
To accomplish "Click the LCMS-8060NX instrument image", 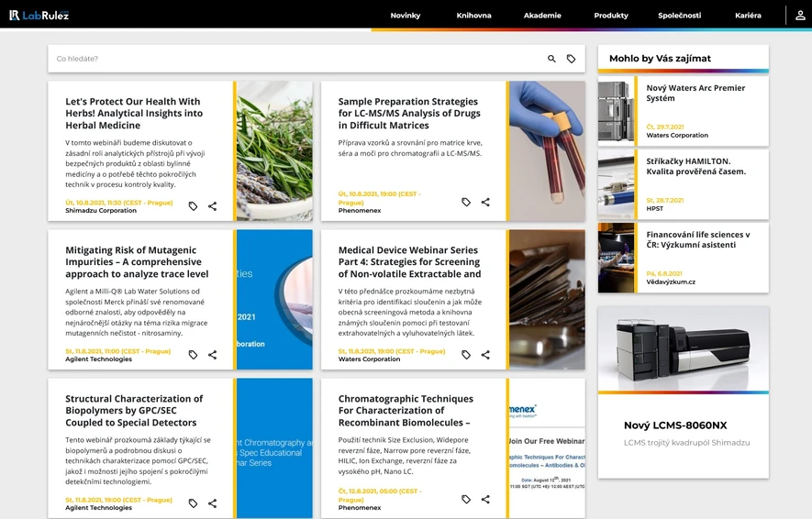I will pyautogui.click(x=683, y=348).
